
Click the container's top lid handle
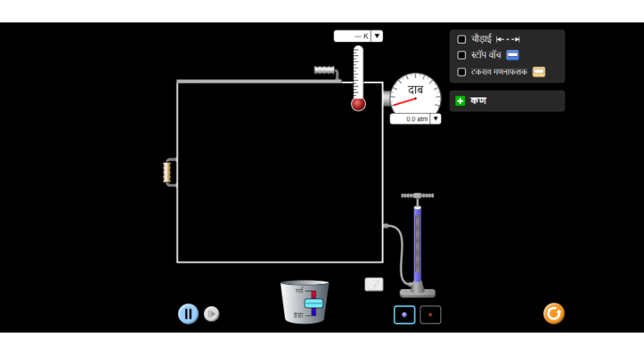pyautogui.click(x=325, y=71)
